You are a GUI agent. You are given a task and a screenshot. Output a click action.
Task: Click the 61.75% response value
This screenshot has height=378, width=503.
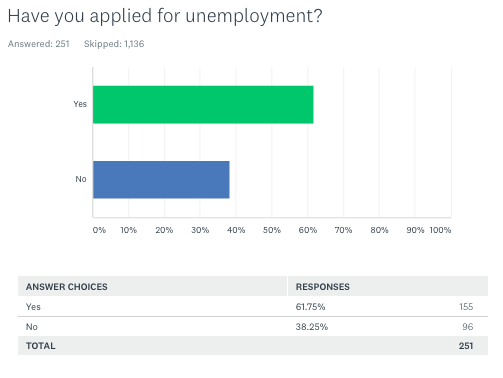310,307
